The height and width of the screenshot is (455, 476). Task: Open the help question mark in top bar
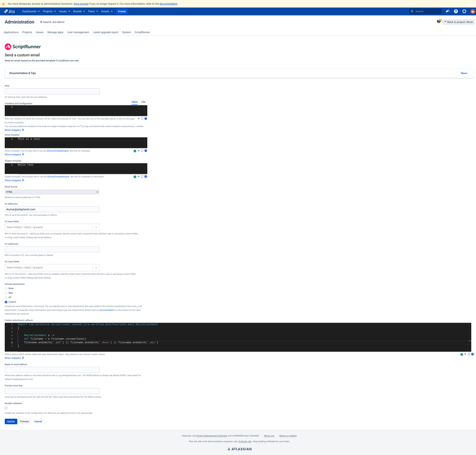456,11
